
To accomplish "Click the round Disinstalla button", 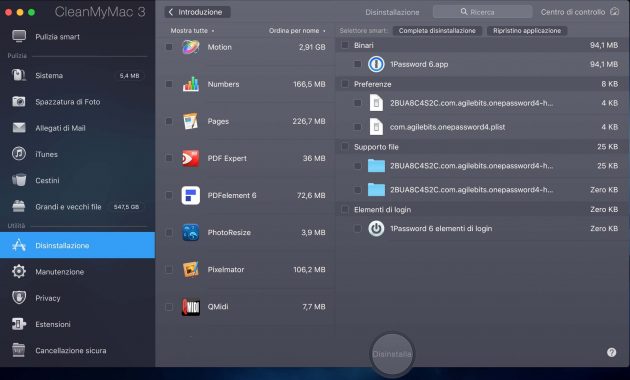I will tap(392, 354).
